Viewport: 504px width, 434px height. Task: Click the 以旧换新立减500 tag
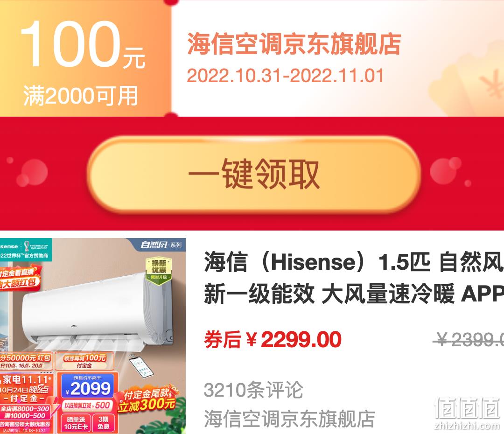coord(87,406)
